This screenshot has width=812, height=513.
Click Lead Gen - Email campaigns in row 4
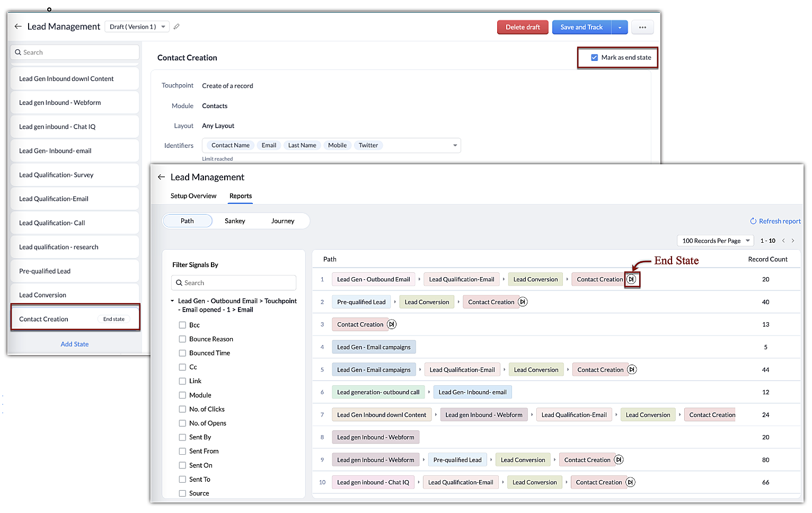(x=374, y=347)
